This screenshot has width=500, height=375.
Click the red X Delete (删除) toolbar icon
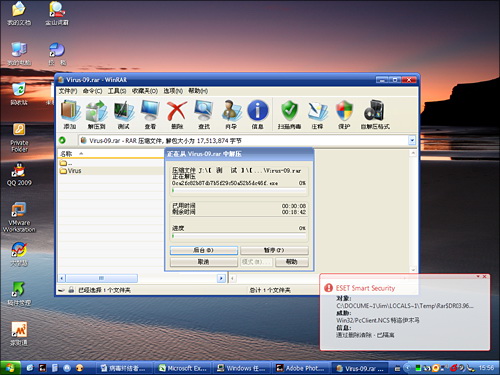(x=177, y=114)
